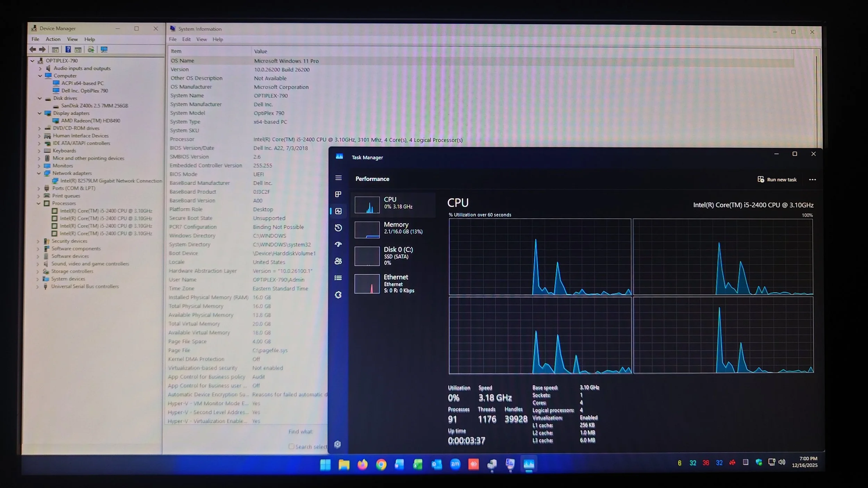Open Action menu in Device Manager

[x=53, y=39]
